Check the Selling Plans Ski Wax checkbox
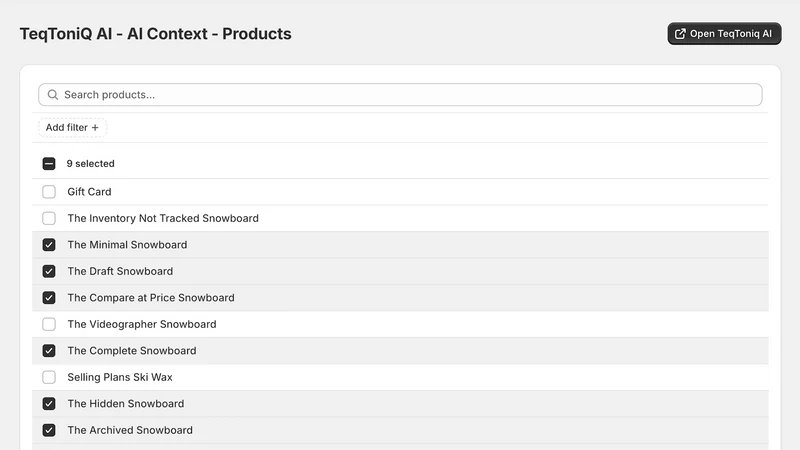This screenshot has height=450, width=800. pos(49,378)
